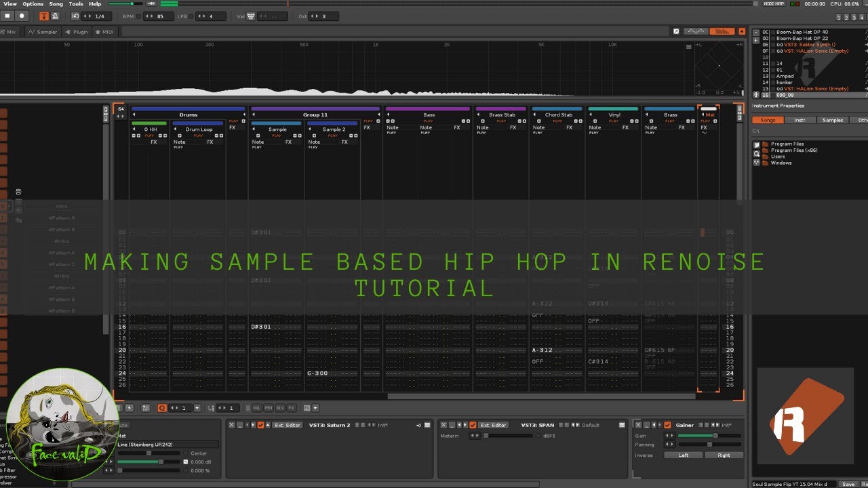Toggle the Saturn 2 device enabled checkbox
This screenshot has height=488, width=868.
(x=261, y=425)
